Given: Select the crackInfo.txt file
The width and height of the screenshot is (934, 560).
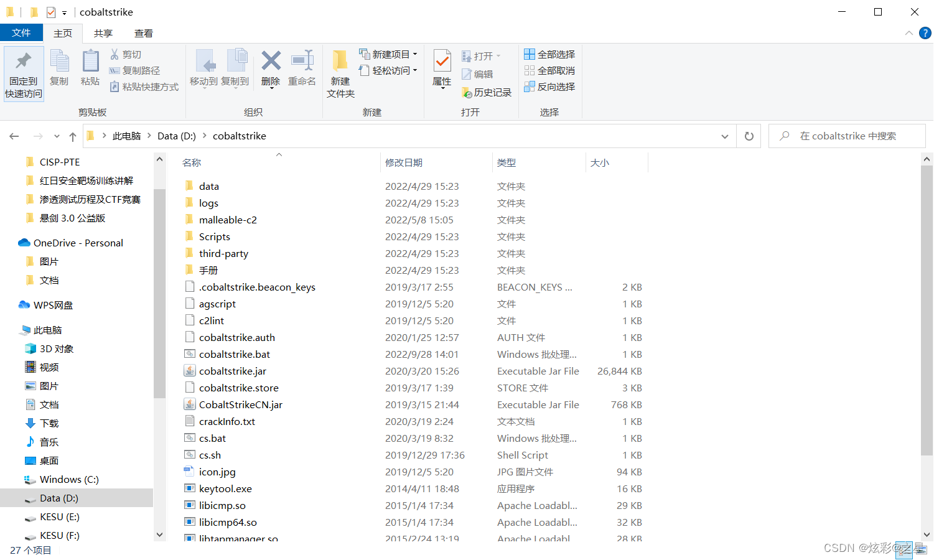Looking at the screenshot, I should (227, 421).
